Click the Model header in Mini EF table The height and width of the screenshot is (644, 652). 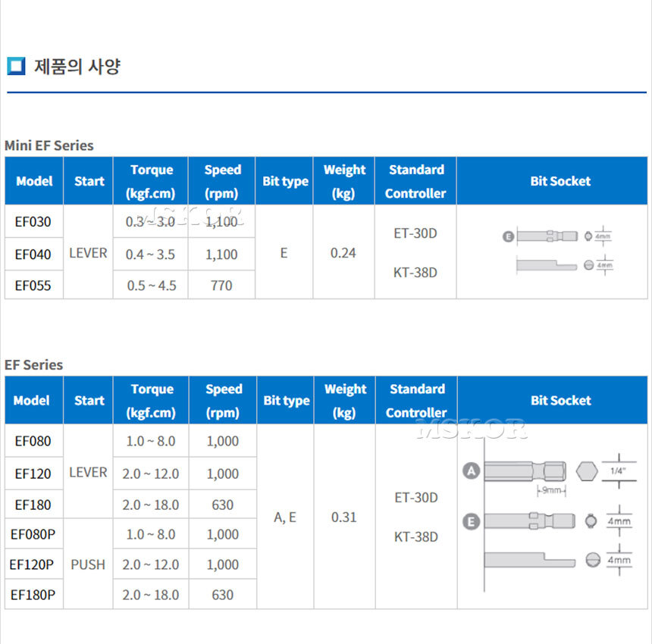click(34, 181)
